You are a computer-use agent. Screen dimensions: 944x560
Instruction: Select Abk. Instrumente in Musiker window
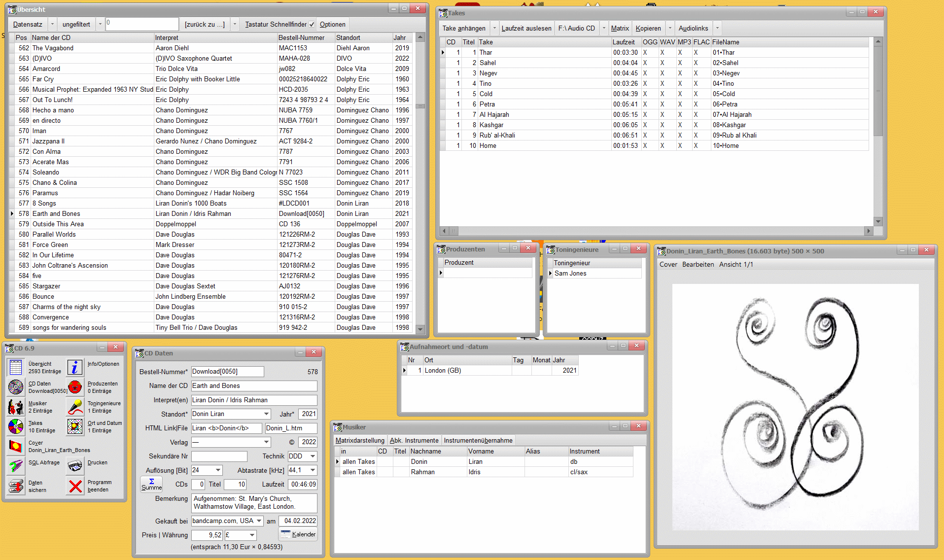point(414,440)
